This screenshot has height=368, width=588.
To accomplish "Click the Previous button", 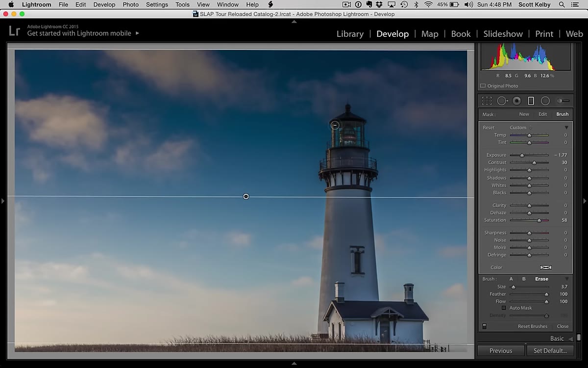I will tap(501, 351).
